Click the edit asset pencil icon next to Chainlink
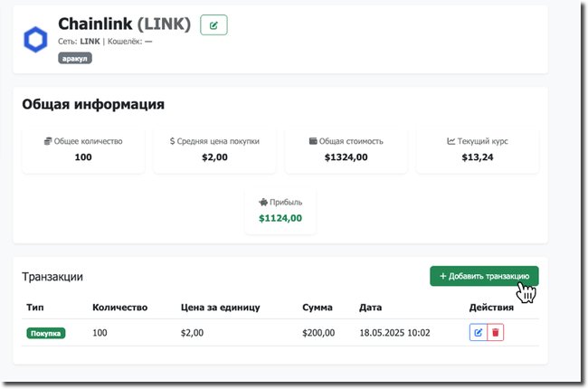The height and width of the screenshot is (389, 588). [213, 25]
